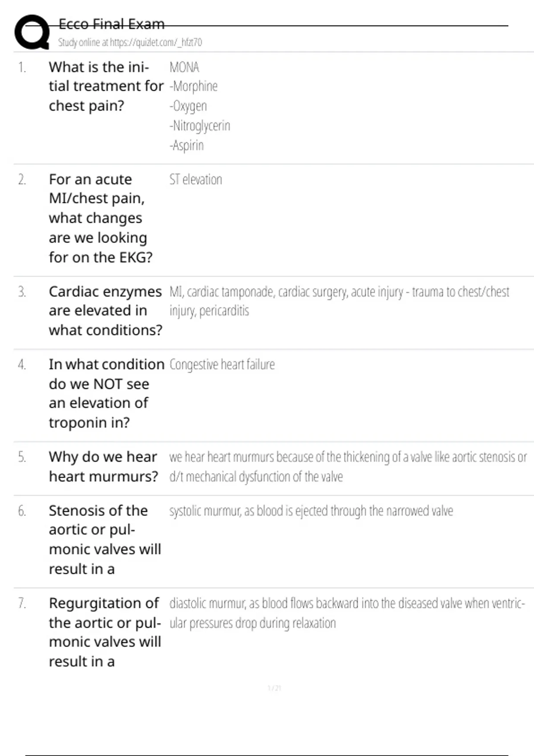Click the cardiac tamponade answer text
This screenshot has width=534, height=756.
339,292
